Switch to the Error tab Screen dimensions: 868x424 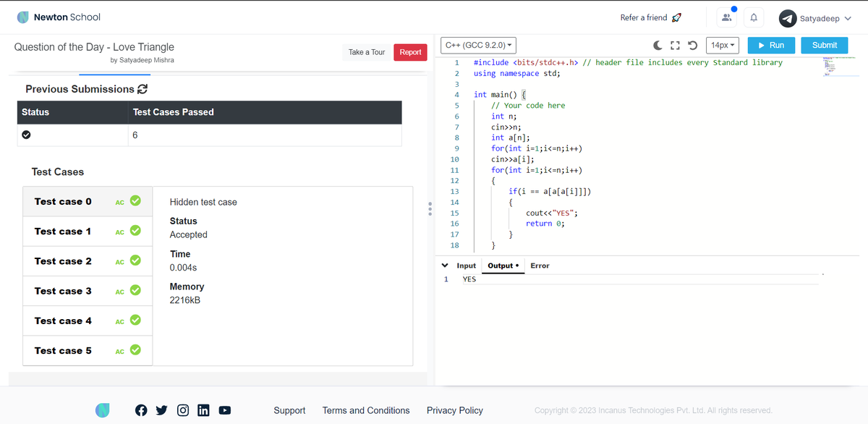point(540,266)
